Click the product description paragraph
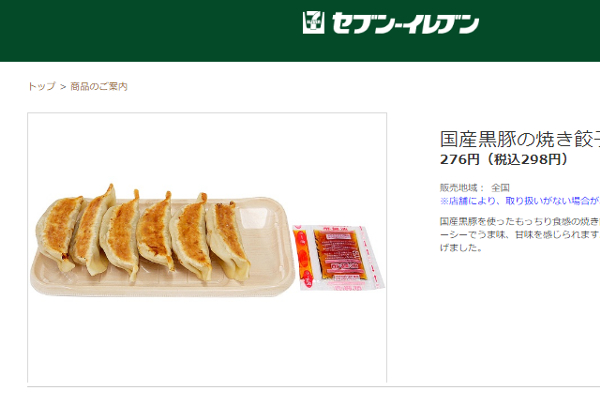600x400 pixels. pyautogui.click(x=520, y=234)
